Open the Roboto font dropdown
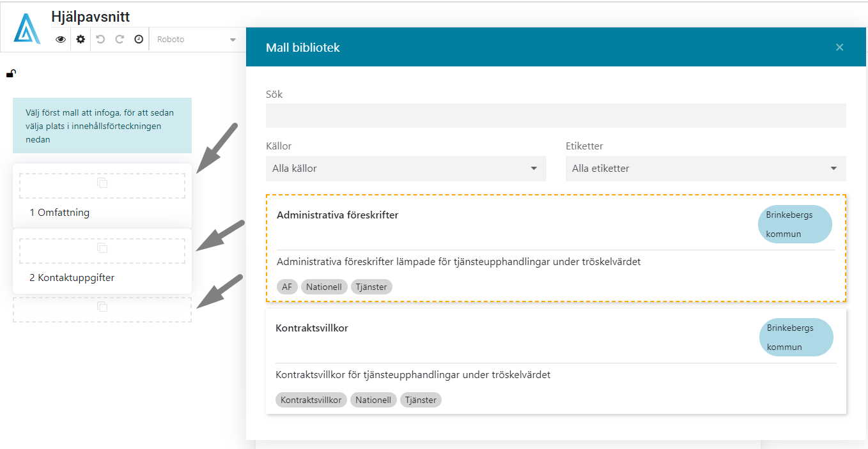 pos(197,40)
